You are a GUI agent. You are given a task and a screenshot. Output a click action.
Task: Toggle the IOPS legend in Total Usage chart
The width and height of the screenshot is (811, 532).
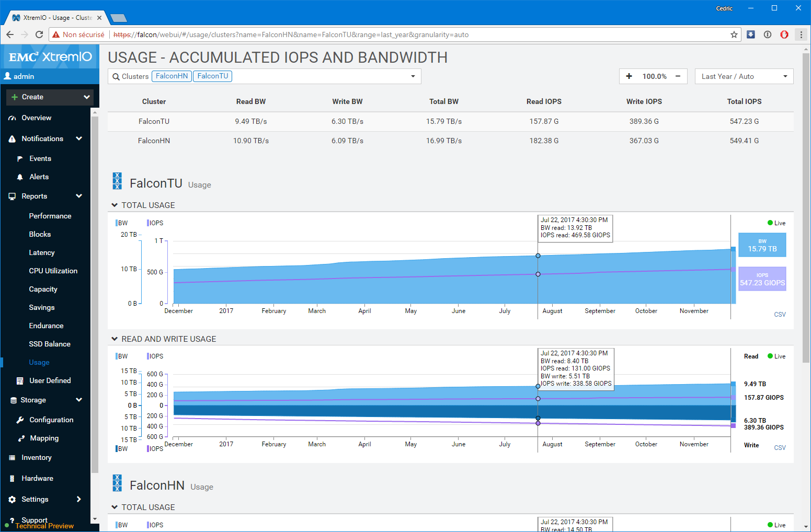click(155, 223)
